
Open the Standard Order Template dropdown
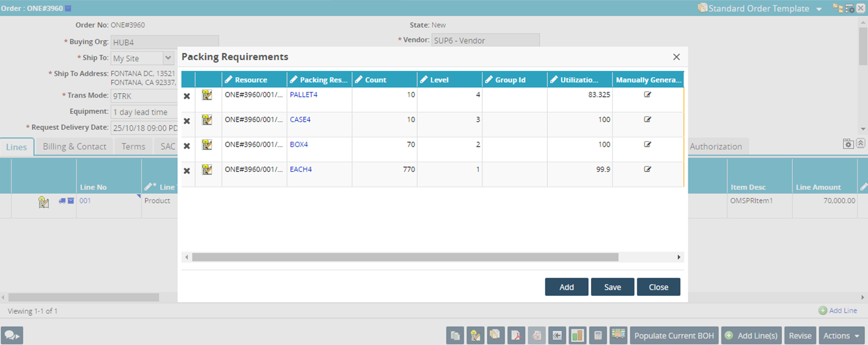[x=819, y=9]
